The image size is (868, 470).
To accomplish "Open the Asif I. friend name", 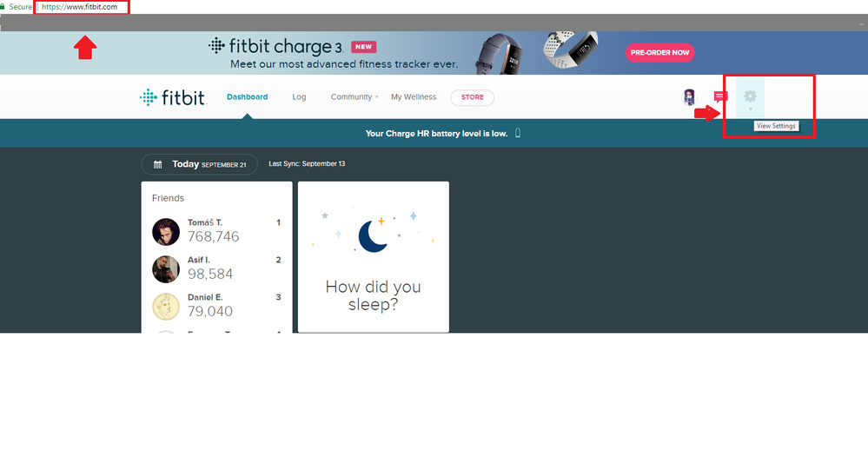I will click(199, 260).
